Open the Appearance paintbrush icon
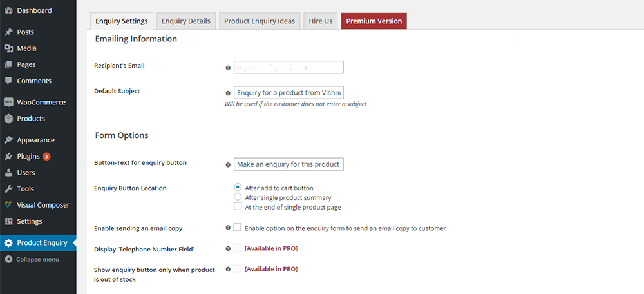 (x=8, y=140)
